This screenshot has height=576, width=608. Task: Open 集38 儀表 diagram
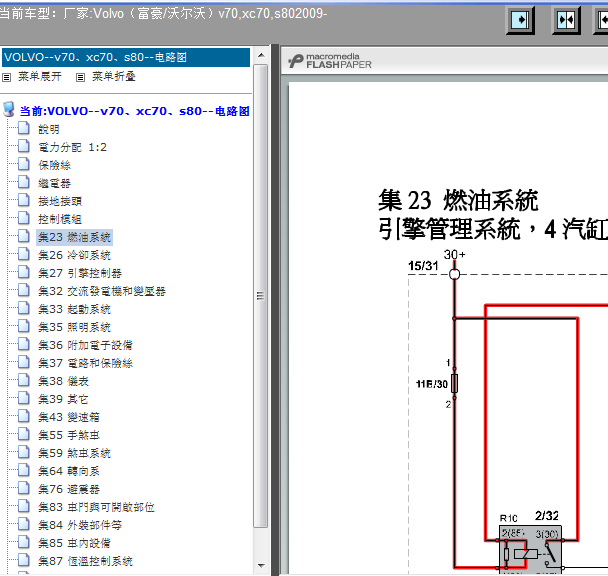(63, 381)
